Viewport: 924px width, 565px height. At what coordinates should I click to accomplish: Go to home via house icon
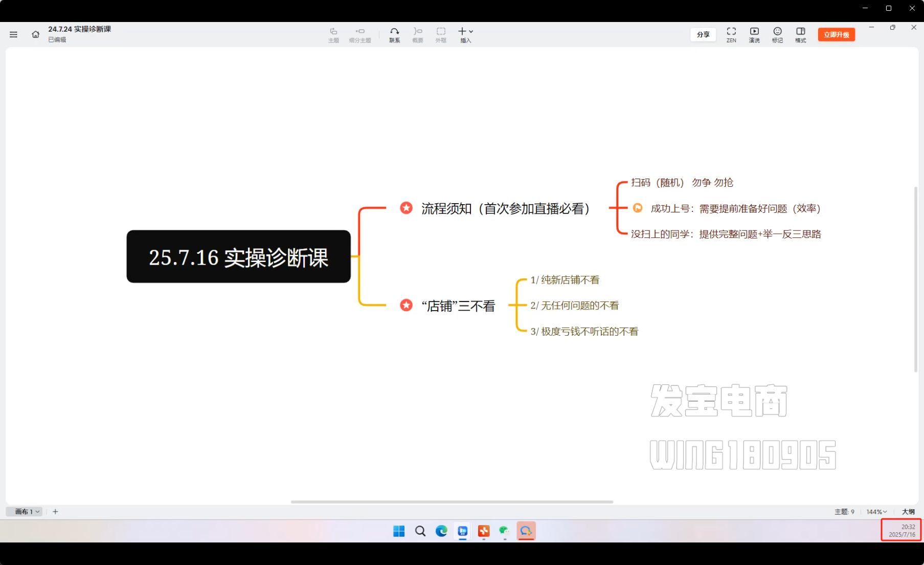click(35, 35)
